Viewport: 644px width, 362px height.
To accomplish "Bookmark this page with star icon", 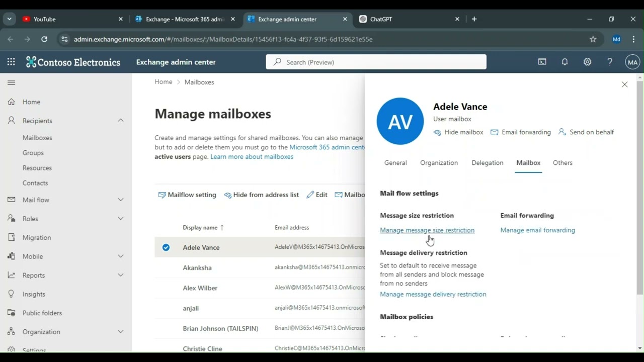I will [593, 39].
